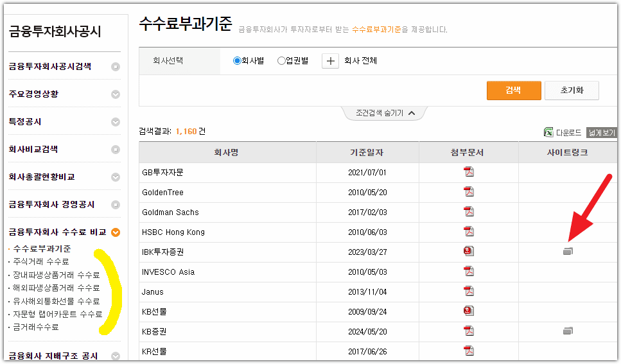Screen dimensions: 621x364
Task: Expand 회사총괄현황비교 menu chevron
Action: pos(116,177)
